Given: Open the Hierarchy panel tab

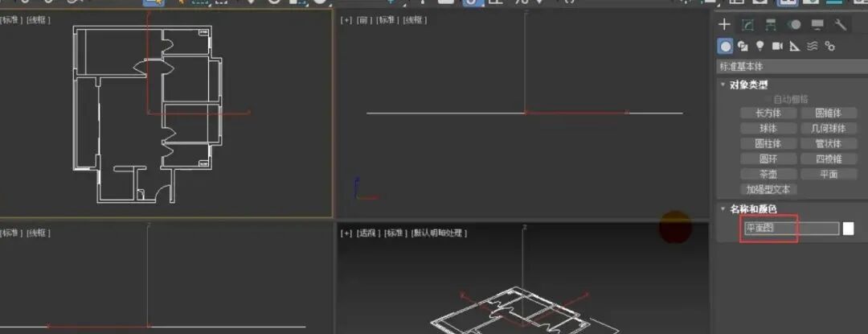Looking at the screenshot, I should [x=771, y=24].
